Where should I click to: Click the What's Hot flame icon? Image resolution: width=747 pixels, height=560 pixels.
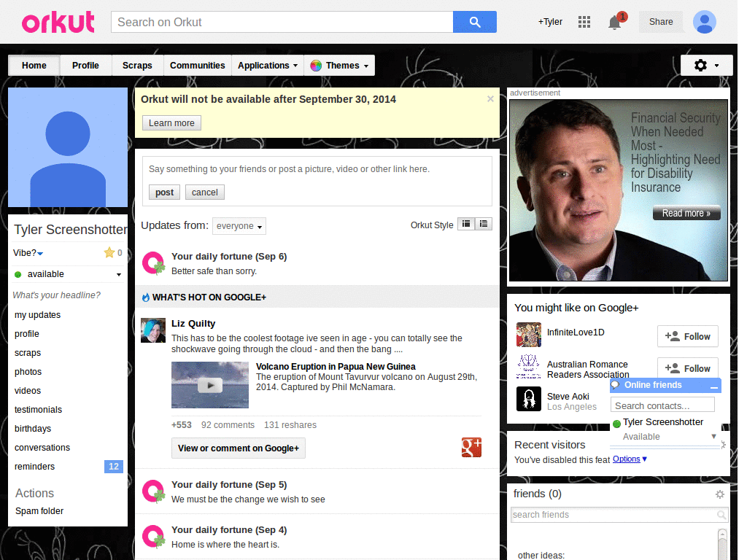point(146,297)
